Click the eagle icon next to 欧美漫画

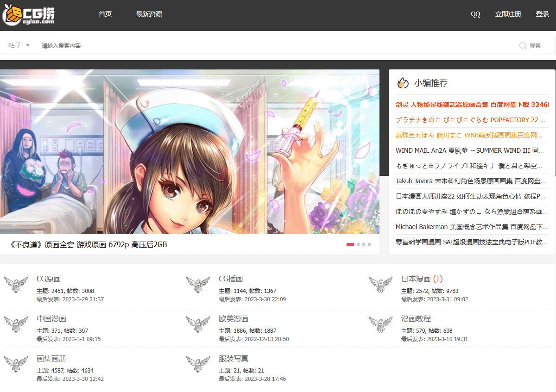198,324
